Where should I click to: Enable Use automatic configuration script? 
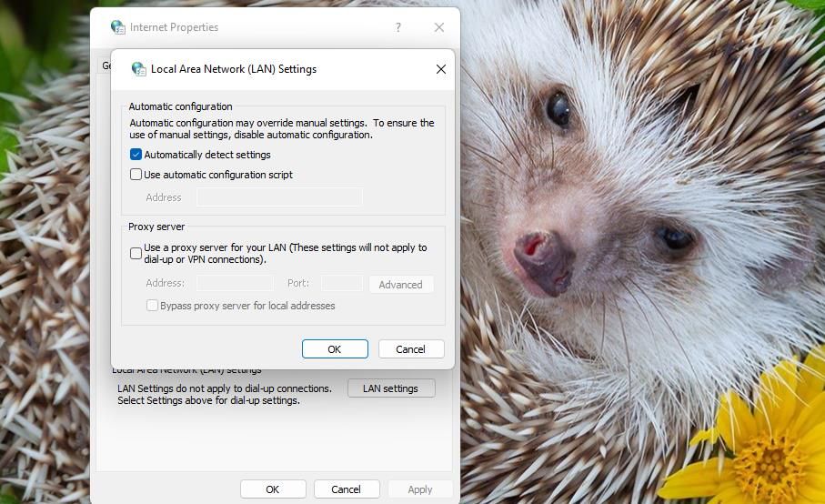136,175
